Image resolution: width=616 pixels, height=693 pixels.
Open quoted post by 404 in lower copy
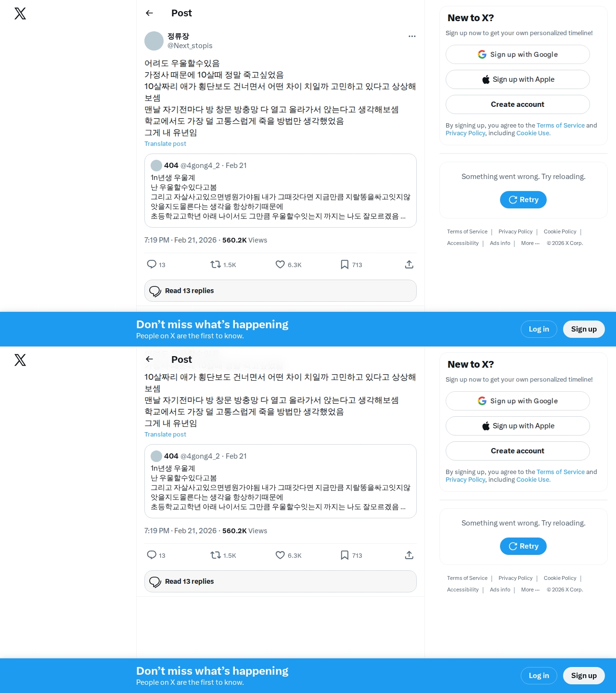(281, 481)
